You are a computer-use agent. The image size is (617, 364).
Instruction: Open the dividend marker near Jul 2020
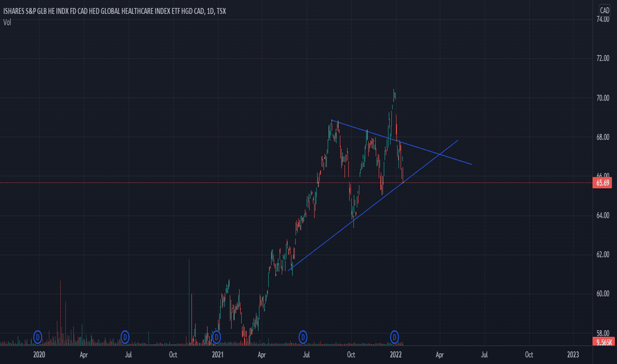pyautogui.click(x=124, y=338)
